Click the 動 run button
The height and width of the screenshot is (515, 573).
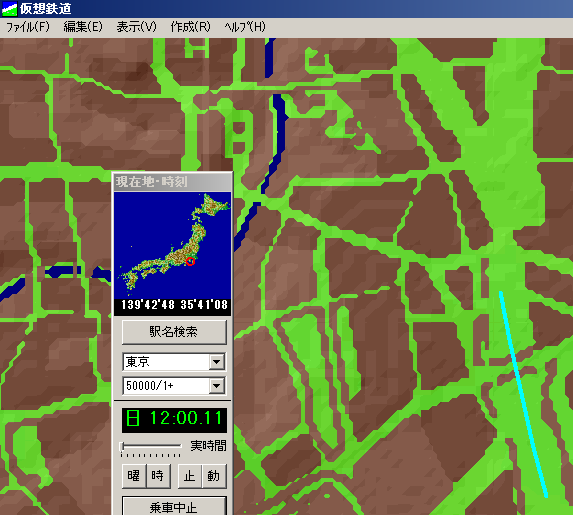coord(214,476)
